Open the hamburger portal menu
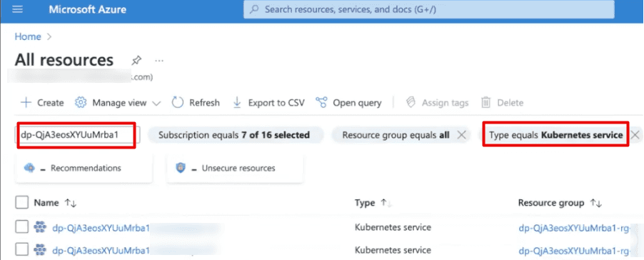The width and height of the screenshot is (644, 260). pos(18,9)
